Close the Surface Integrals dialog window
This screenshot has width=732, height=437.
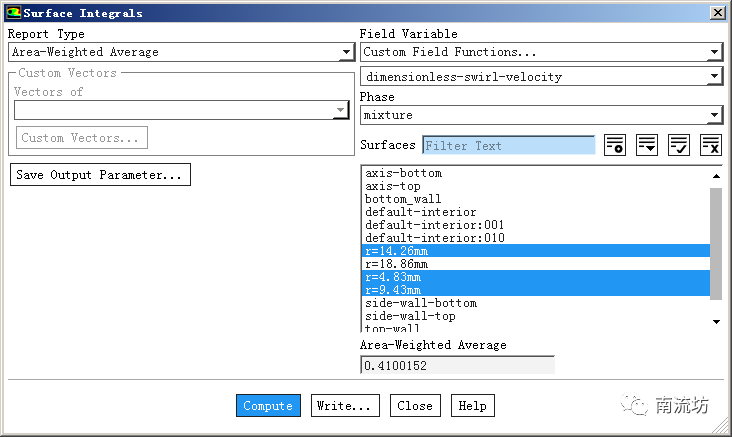717,13
